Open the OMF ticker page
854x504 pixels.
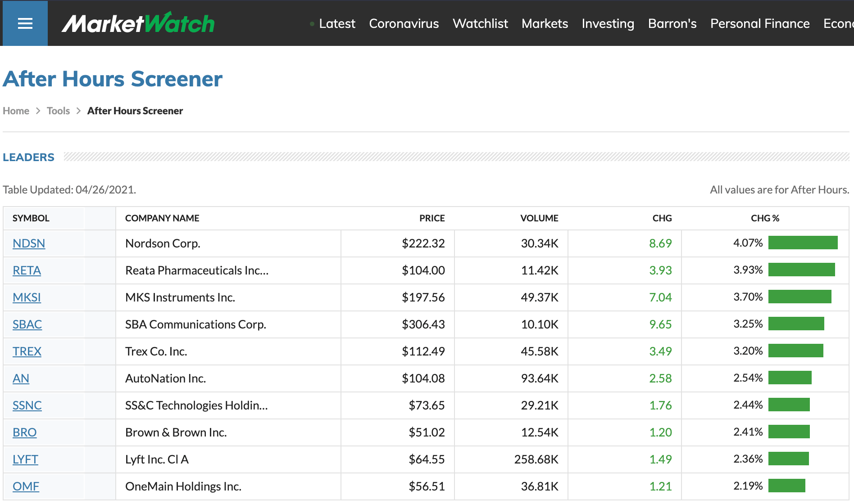[25, 486]
